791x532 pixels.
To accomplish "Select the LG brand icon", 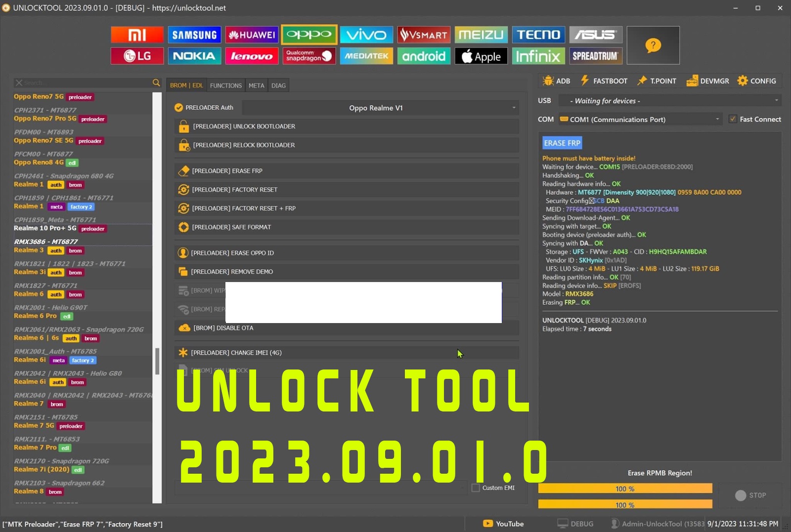I will (137, 56).
